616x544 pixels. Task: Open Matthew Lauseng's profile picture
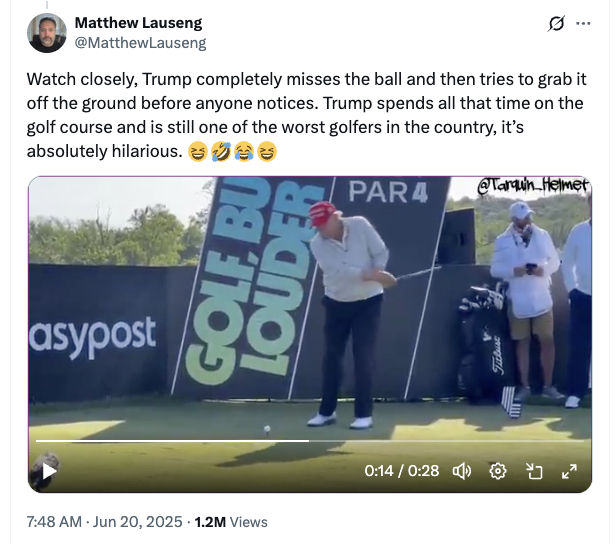point(47,33)
